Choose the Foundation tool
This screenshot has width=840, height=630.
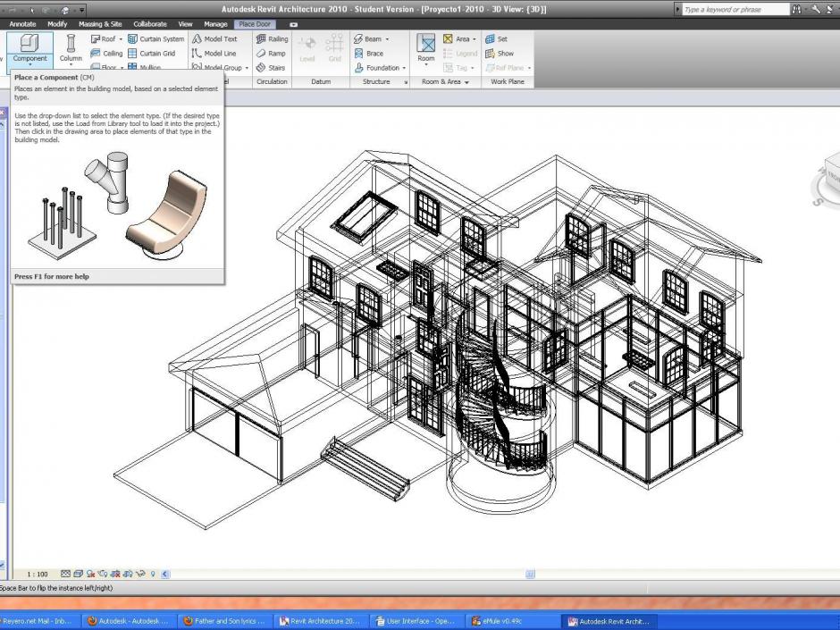[376, 68]
